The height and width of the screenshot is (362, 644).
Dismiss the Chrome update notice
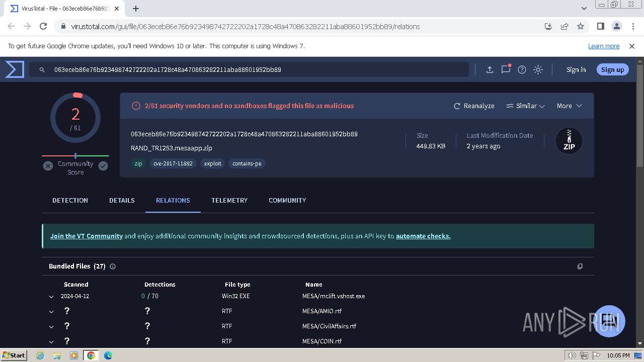(x=632, y=46)
